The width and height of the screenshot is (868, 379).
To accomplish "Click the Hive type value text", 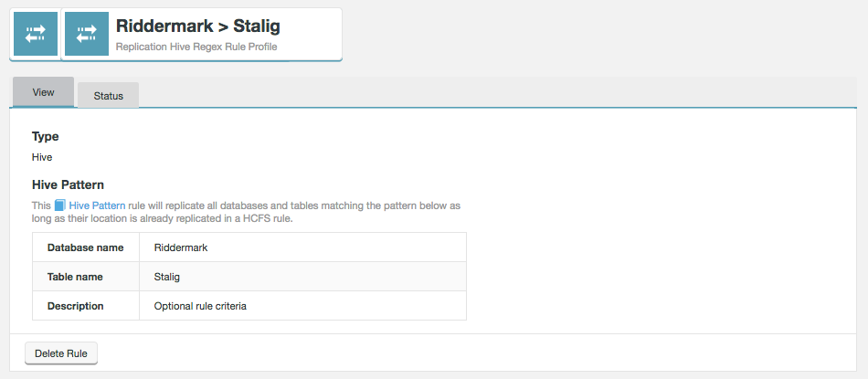I will click(x=42, y=157).
